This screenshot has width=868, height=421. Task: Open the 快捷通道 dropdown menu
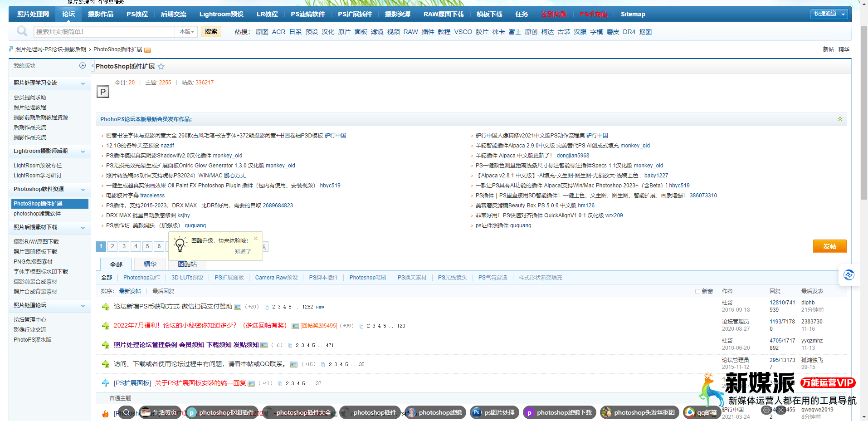pos(829,14)
